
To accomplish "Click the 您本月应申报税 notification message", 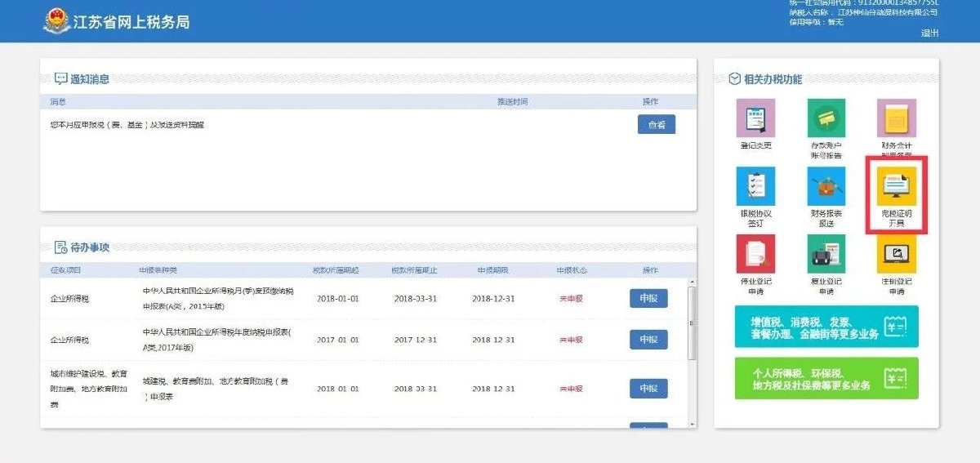I will coord(127,125).
